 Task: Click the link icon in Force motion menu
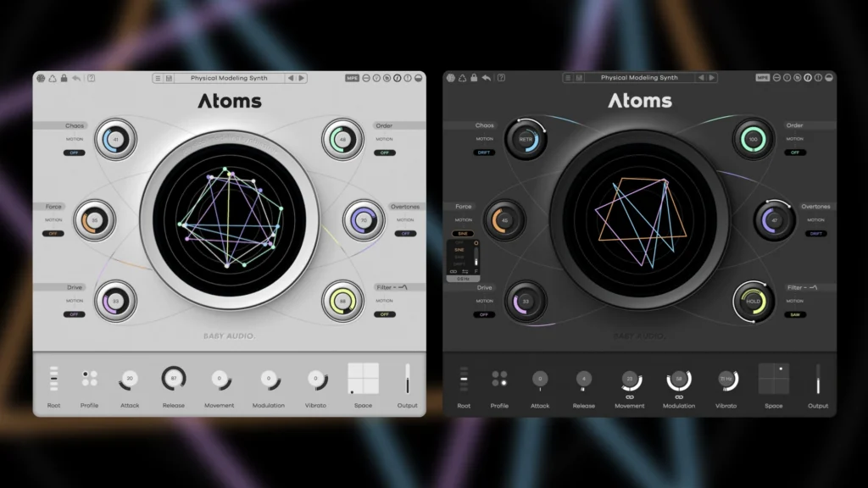[453, 272]
